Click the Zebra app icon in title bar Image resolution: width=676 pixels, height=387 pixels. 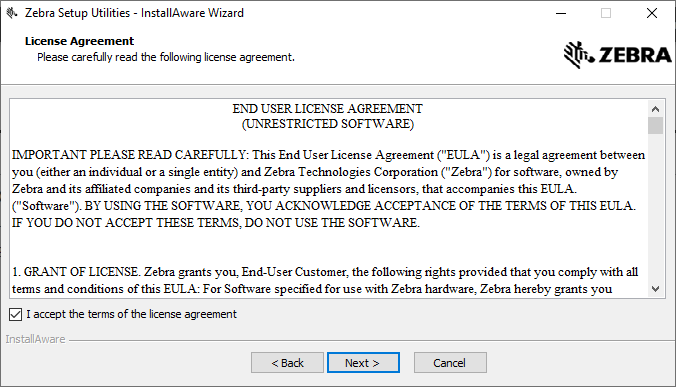click(12, 13)
